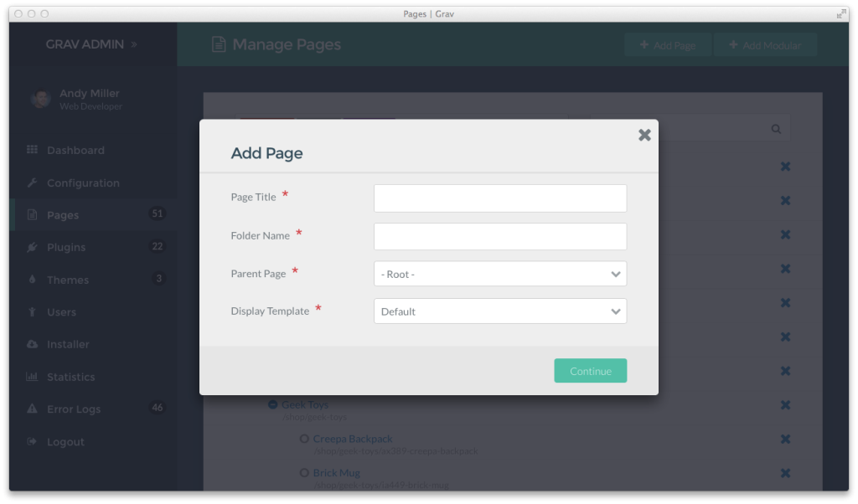Click the search magnifier icon
Image resolution: width=858 pixels, height=504 pixels.
click(x=776, y=129)
